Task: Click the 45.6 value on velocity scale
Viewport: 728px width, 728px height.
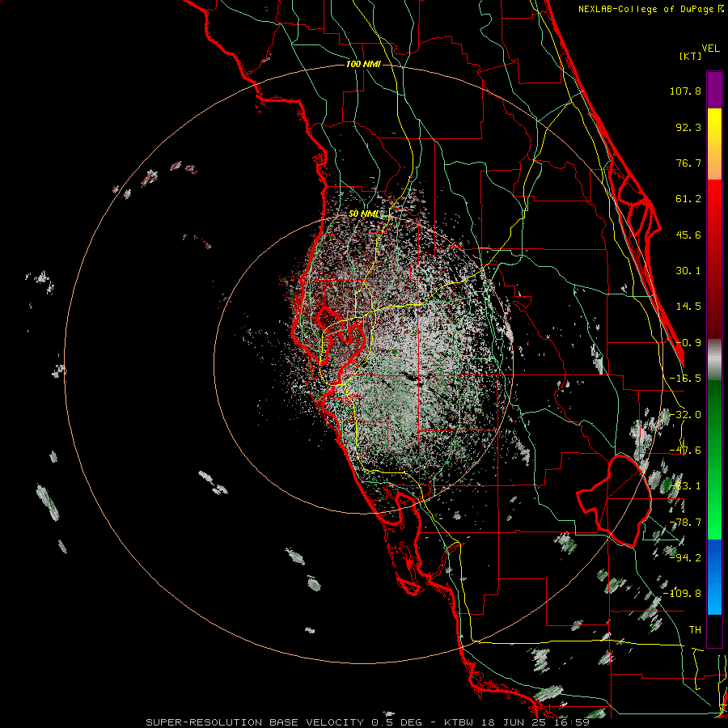Action: (688, 235)
